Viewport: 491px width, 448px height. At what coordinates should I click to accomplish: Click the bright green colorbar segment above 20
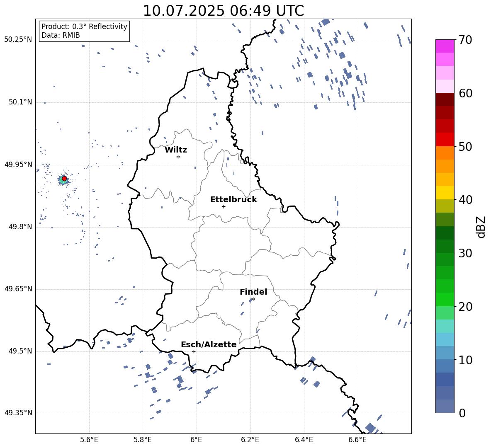445,299
